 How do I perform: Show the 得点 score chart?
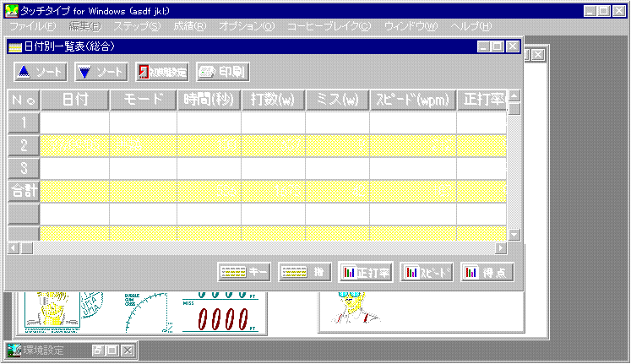(x=487, y=272)
